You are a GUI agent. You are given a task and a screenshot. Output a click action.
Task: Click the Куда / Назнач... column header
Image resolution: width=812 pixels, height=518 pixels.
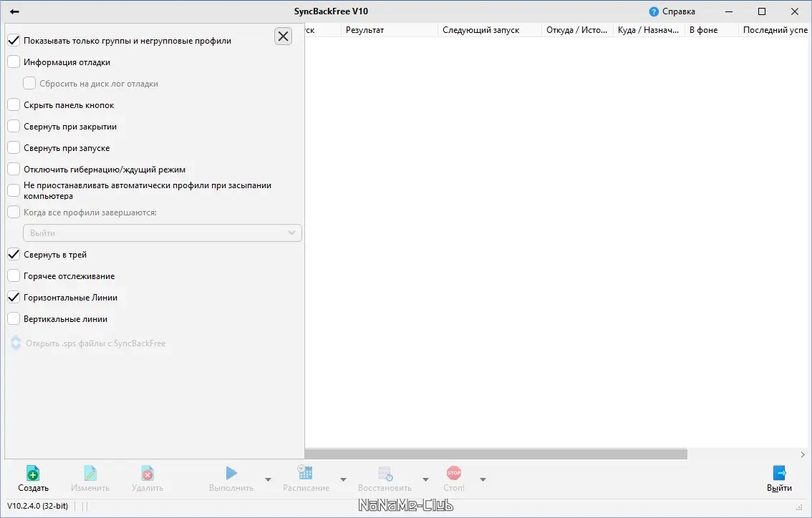(x=649, y=30)
